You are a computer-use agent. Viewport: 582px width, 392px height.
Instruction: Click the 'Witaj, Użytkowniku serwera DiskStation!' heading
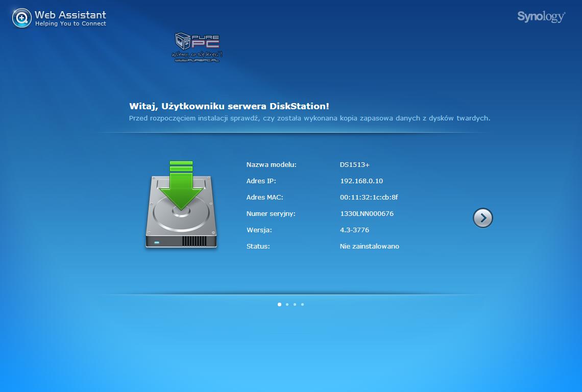click(x=229, y=106)
